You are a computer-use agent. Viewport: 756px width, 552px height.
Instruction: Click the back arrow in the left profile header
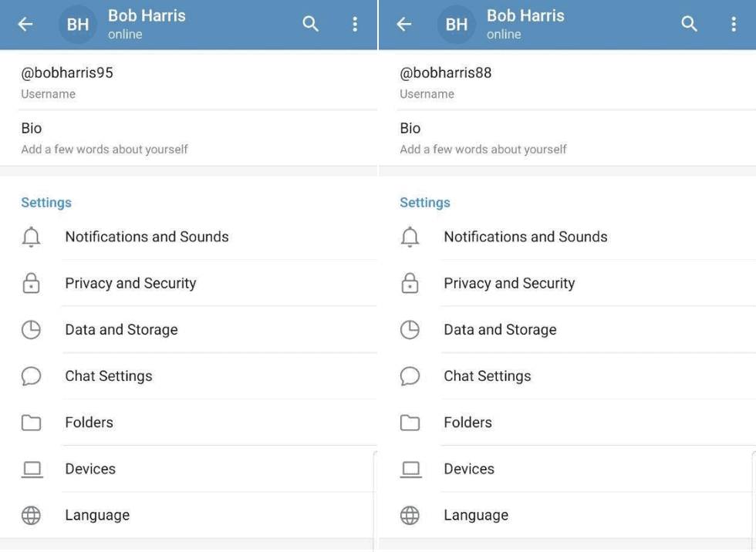click(x=25, y=25)
